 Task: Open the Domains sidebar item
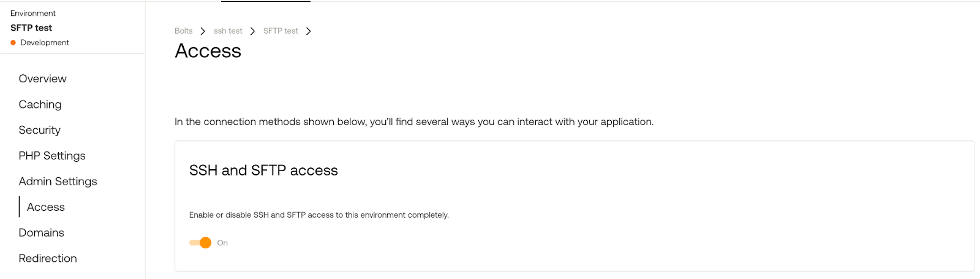[41, 233]
